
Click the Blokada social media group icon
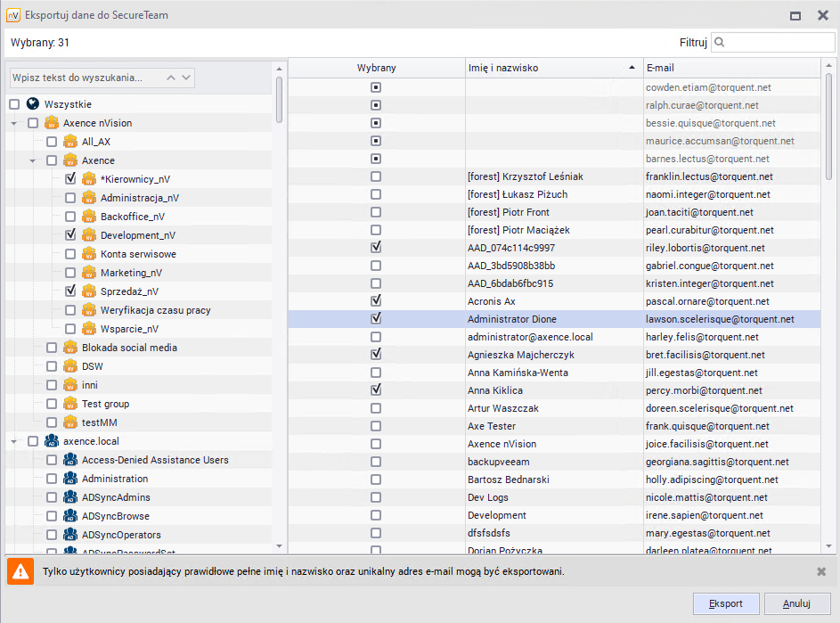[x=70, y=348]
